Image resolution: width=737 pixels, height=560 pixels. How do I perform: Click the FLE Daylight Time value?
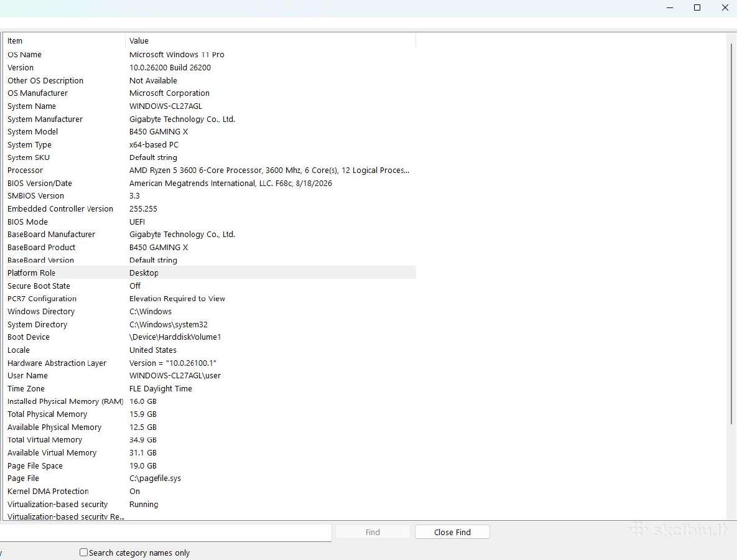[160, 388]
